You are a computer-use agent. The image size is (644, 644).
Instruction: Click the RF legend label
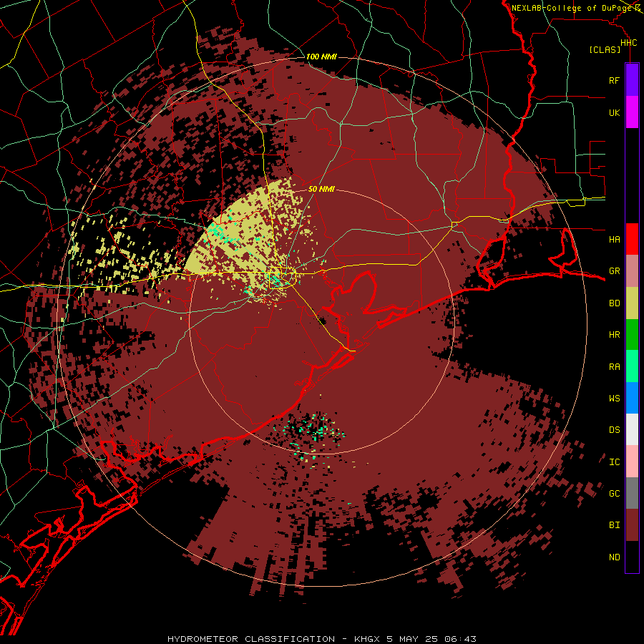click(614, 80)
